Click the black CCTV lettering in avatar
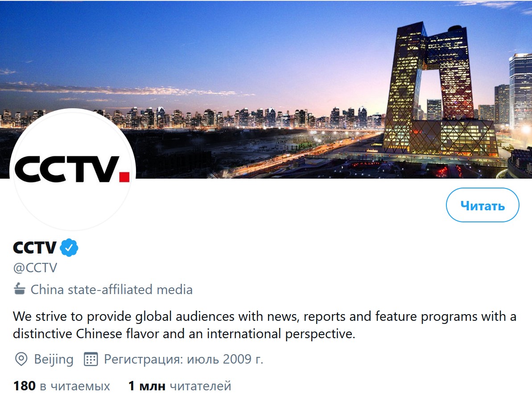 67,169
